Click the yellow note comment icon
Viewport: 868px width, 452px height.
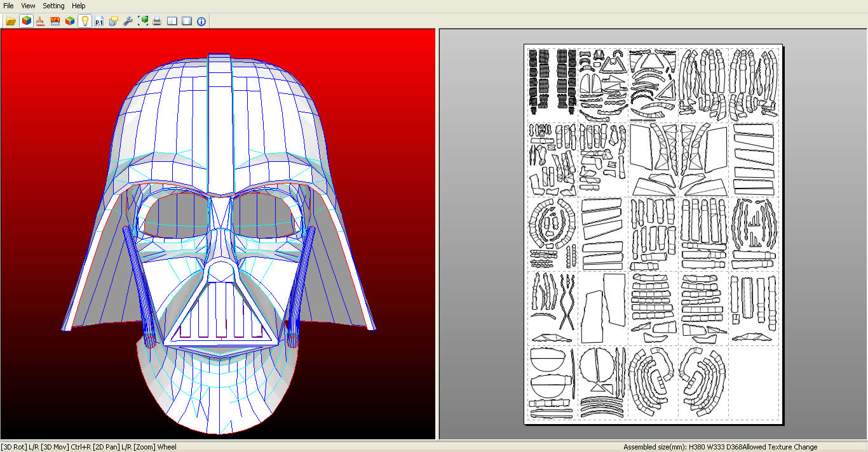(114, 21)
